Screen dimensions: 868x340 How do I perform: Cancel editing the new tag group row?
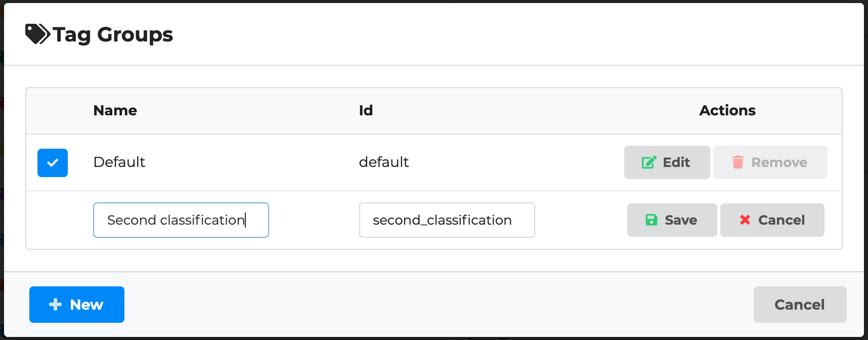(772, 220)
